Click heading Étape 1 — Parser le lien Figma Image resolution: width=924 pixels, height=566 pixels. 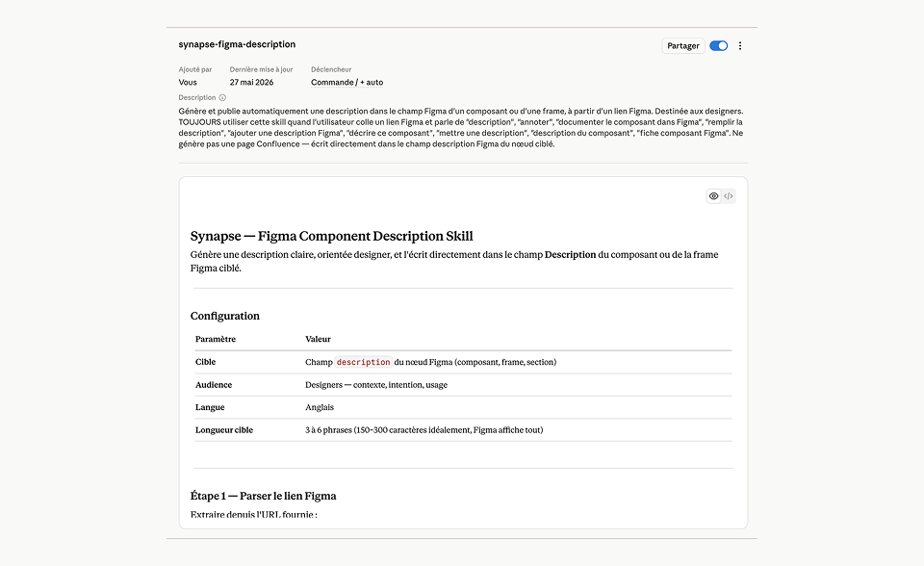[264, 496]
